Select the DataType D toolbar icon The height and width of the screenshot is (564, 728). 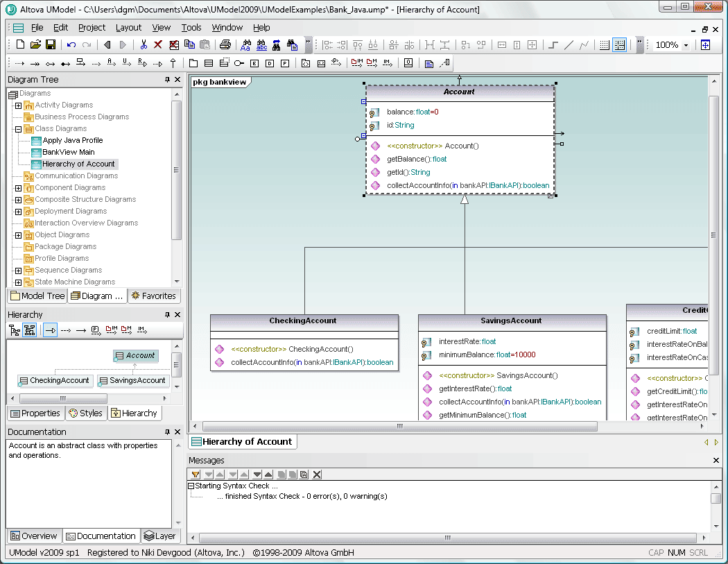[x=270, y=62]
